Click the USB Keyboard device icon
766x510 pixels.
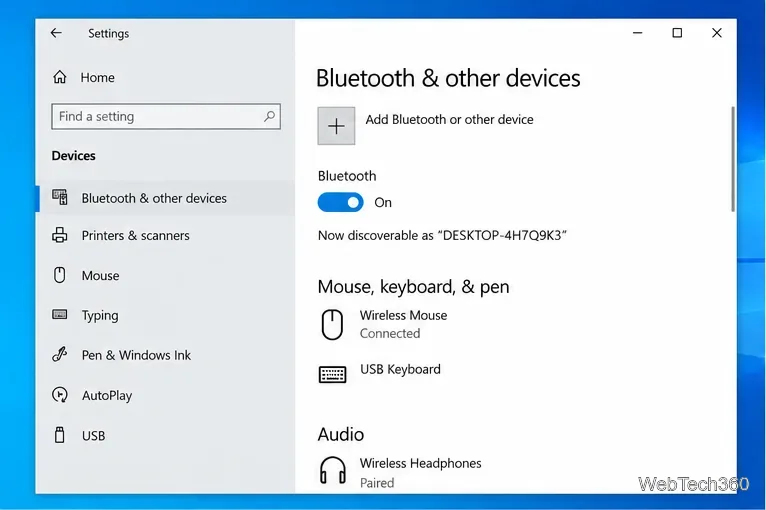point(332,375)
